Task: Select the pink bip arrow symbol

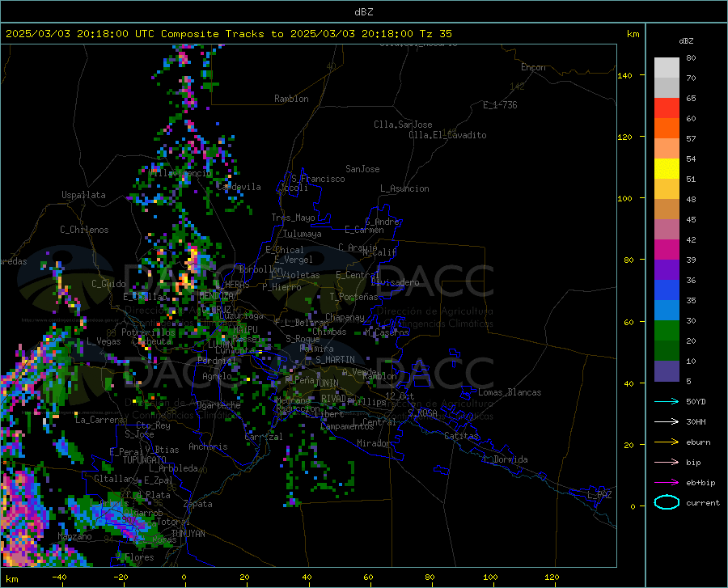Action: [x=667, y=462]
